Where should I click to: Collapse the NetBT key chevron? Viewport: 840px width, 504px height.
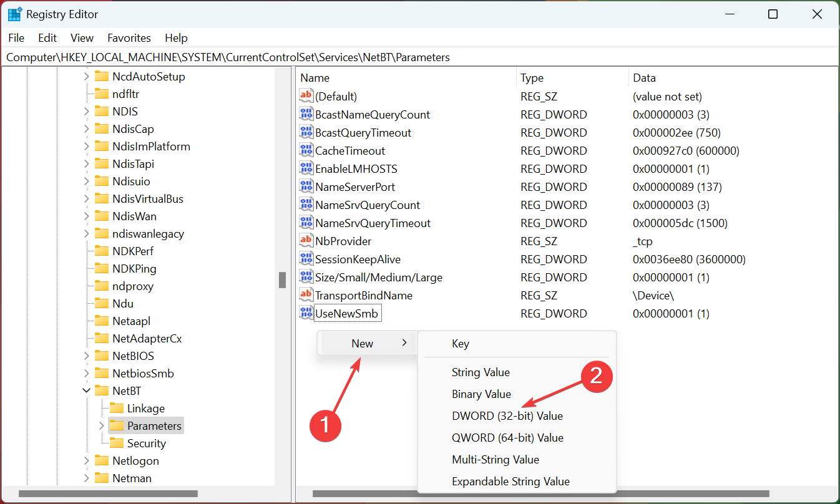click(x=87, y=390)
